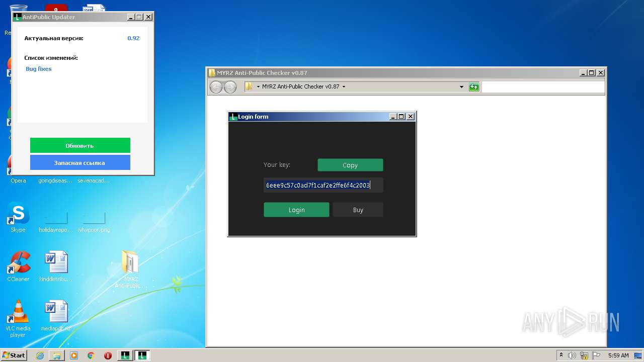Click the Актуальная версия: label
Screen dimensions: 644x362
pyautogui.click(x=54, y=38)
